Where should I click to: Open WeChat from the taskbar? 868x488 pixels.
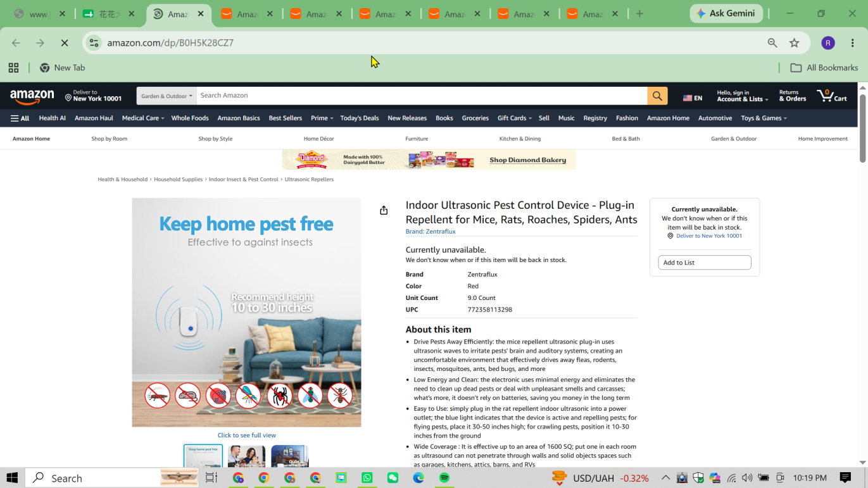tap(393, 478)
